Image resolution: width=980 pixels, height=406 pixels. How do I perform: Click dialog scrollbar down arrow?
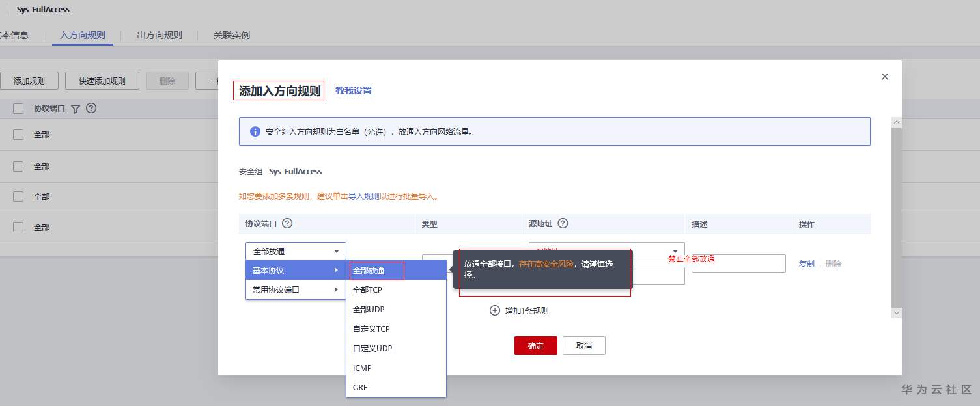tap(897, 313)
